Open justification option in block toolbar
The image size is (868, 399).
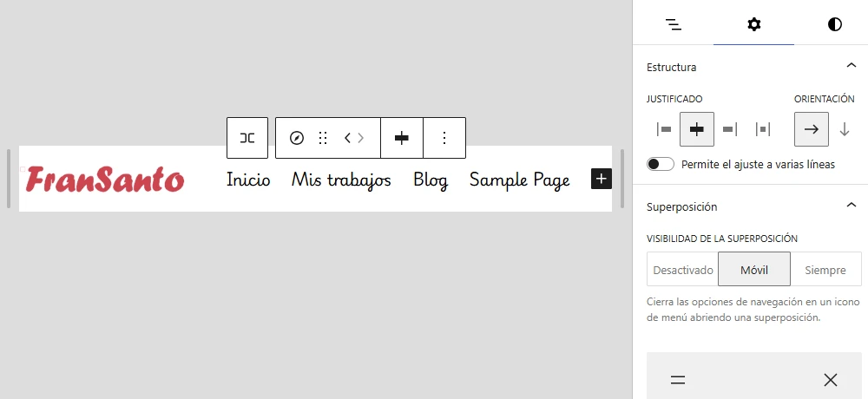[402, 138]
